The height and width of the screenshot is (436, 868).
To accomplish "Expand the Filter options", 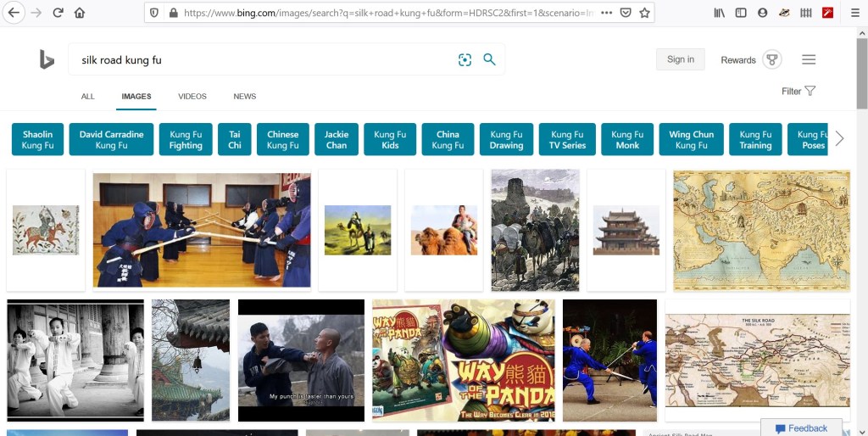I will [x=798, y=91].
